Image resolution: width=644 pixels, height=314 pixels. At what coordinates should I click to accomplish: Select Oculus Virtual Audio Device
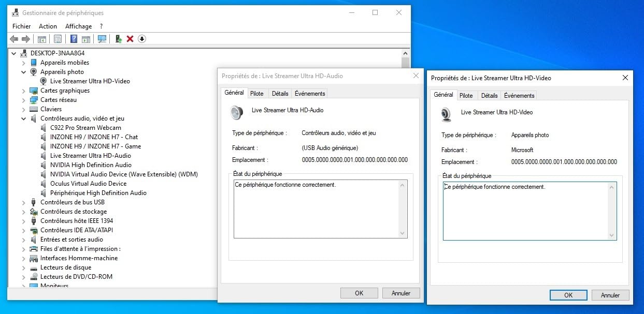click(89, 184)
